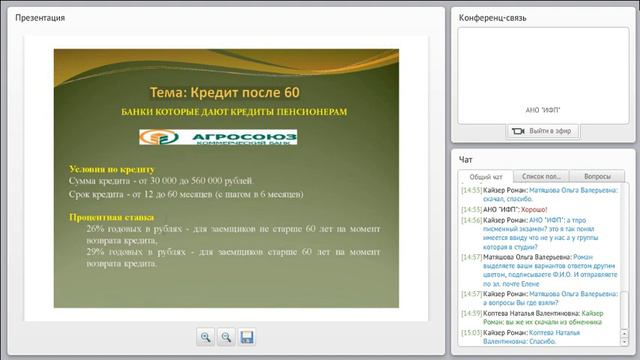Image resolution: width=640 pixels, height=360 pixels.
Task: Save the presentation with the floppy disk icon
Action: coord(247,337)
